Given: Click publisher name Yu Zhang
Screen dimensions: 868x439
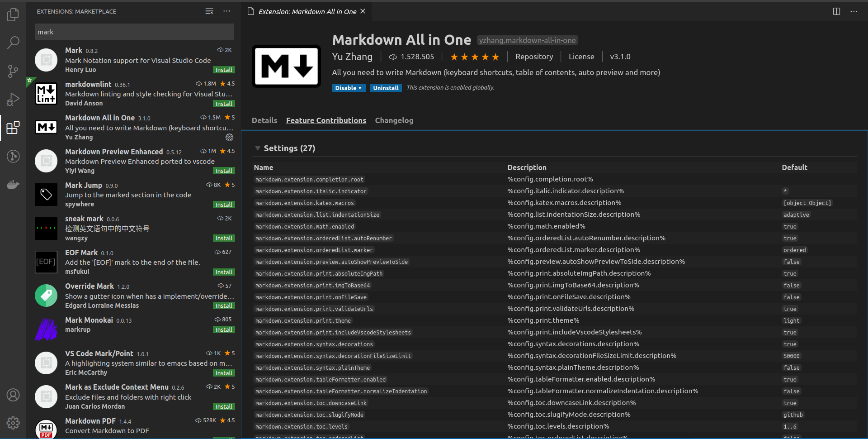Looking at the screenshot, I should [x=352, y=57].
